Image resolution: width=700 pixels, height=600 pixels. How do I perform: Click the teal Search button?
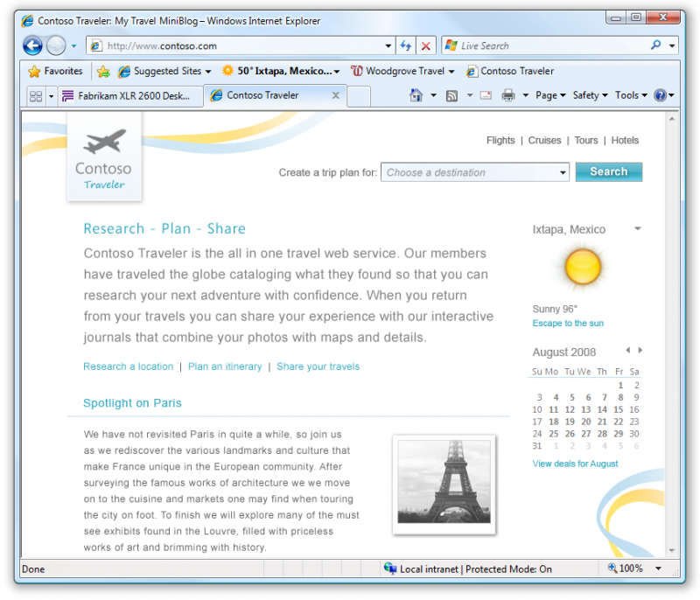(609, 171)
